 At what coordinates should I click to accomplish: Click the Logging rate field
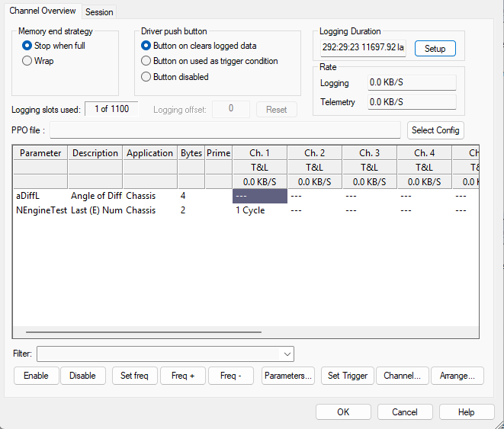point(412,82)
